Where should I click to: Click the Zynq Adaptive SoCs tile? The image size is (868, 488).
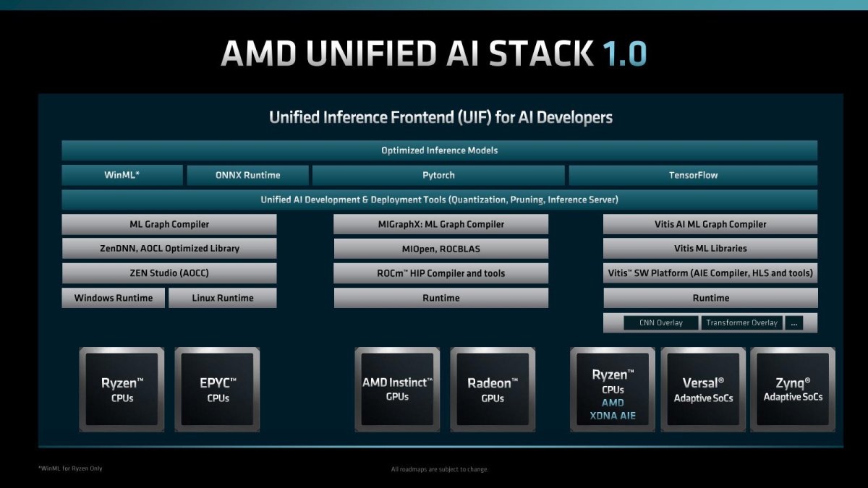coord(792,389)
